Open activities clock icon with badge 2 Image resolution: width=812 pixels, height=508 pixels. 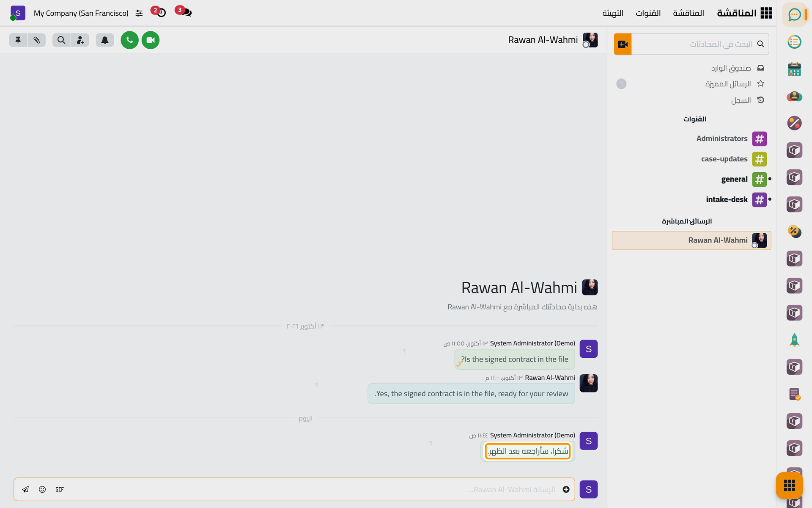click(159, 12)
